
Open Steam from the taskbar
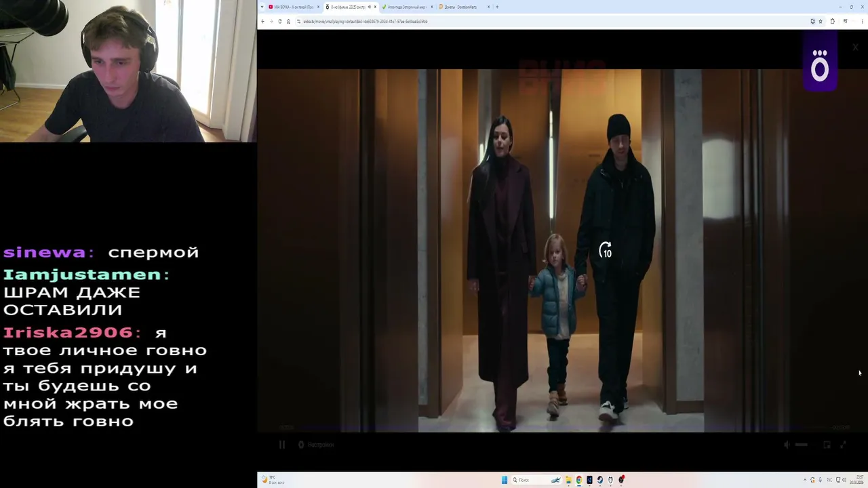click(x=599, y=480)
